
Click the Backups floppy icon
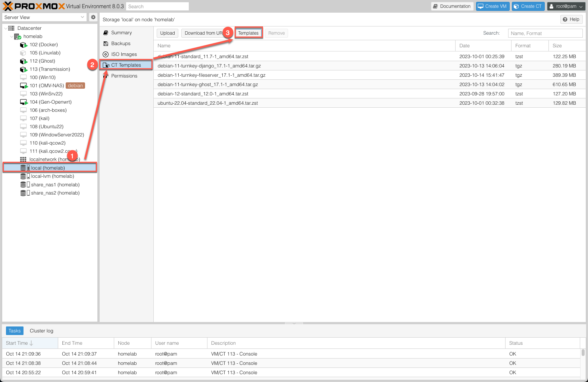[106, 44]
